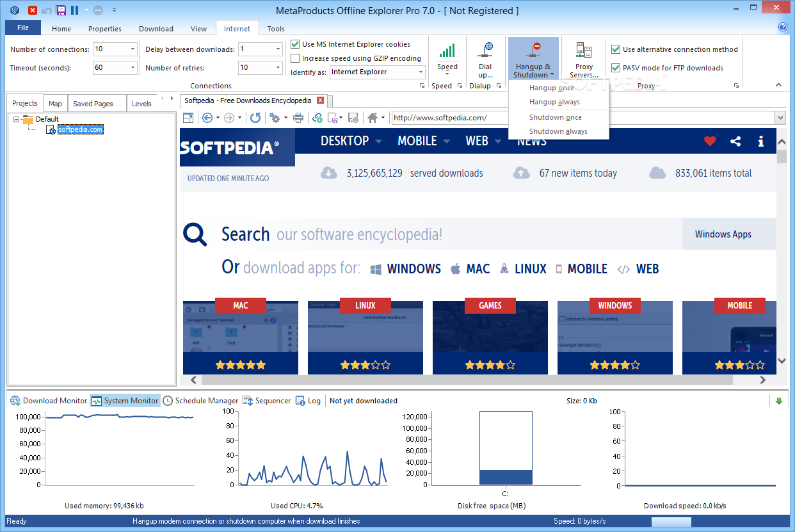Switch to the Tools ribbon tab

[276, 29]
